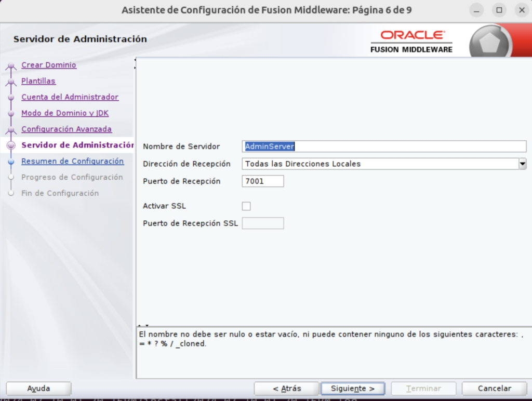Open the Crear Dominio step

[48, 64]
